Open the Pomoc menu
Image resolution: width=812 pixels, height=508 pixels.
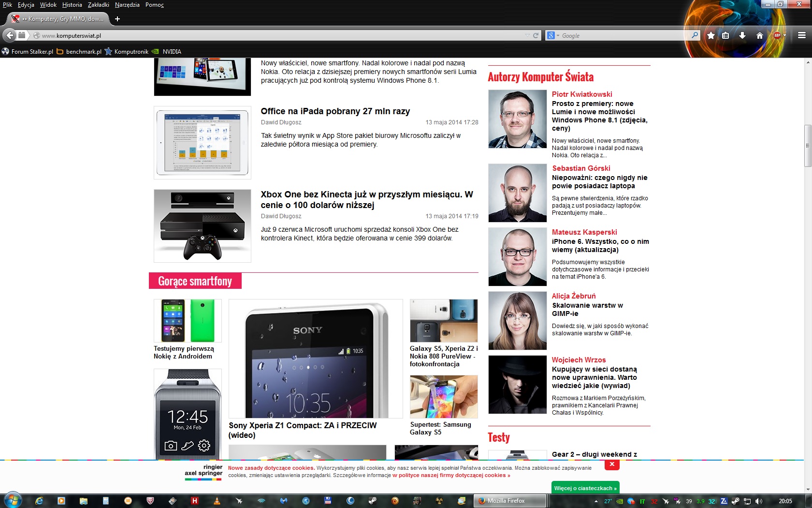[x=155, y=5]
